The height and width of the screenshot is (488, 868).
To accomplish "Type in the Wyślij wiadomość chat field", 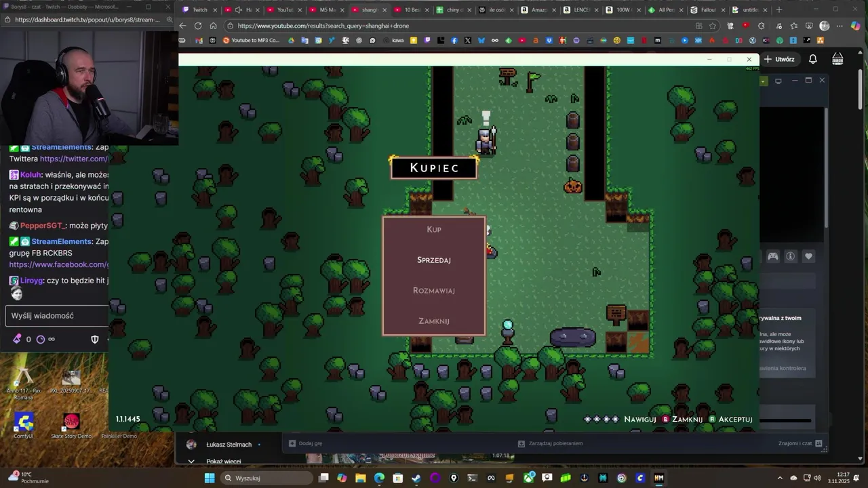I will pos(58,316).
